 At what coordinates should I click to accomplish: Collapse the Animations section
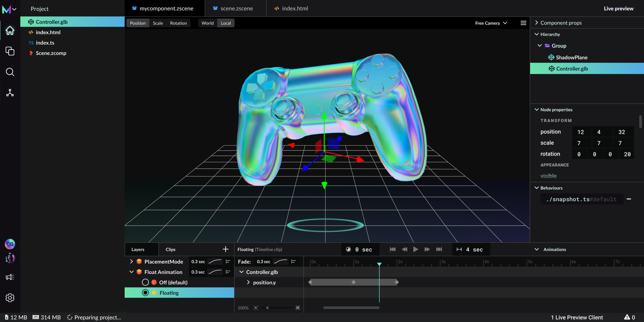(x=537, y=249)
